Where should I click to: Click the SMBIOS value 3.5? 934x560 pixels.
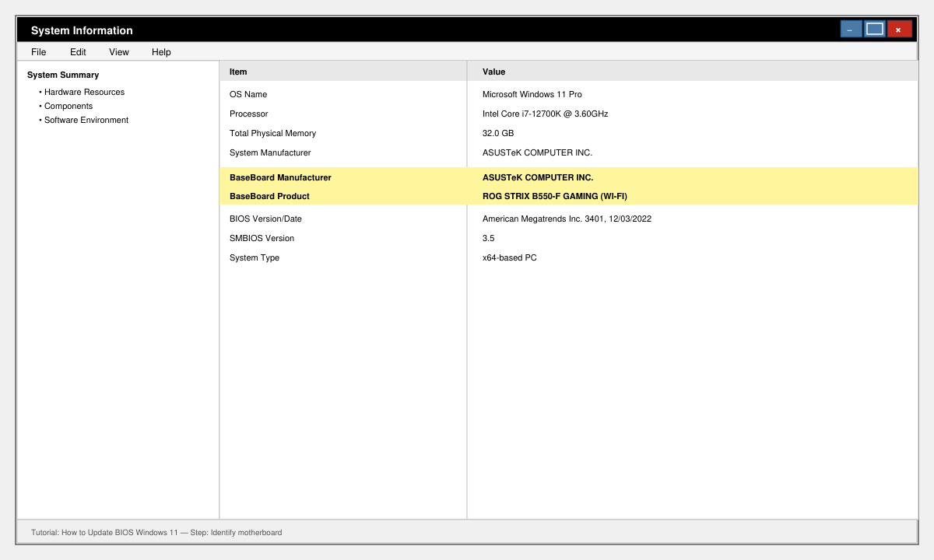pyautogui.click(x=488, y=238)
